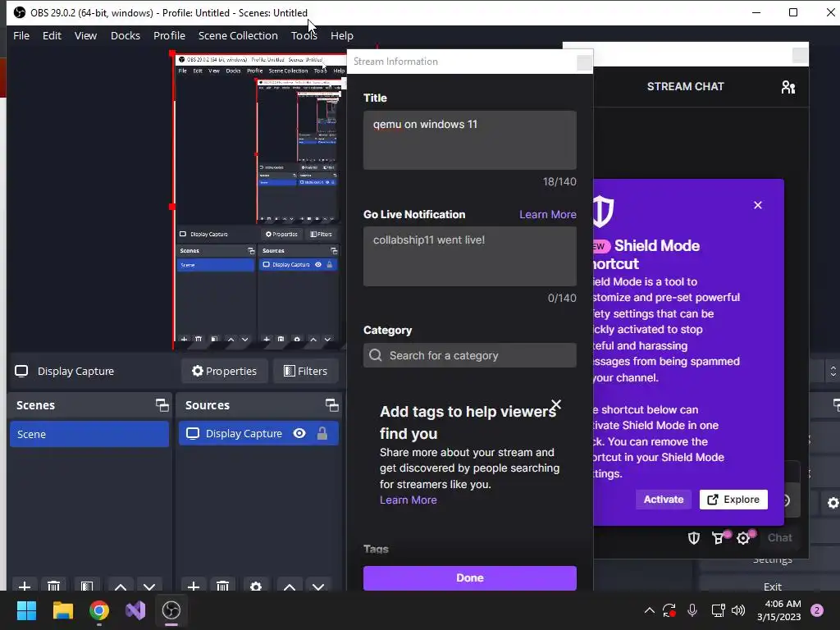840x630 pixels.
Task: Click the Shield Mode icon below chat
Action: [x=694, y=538]
